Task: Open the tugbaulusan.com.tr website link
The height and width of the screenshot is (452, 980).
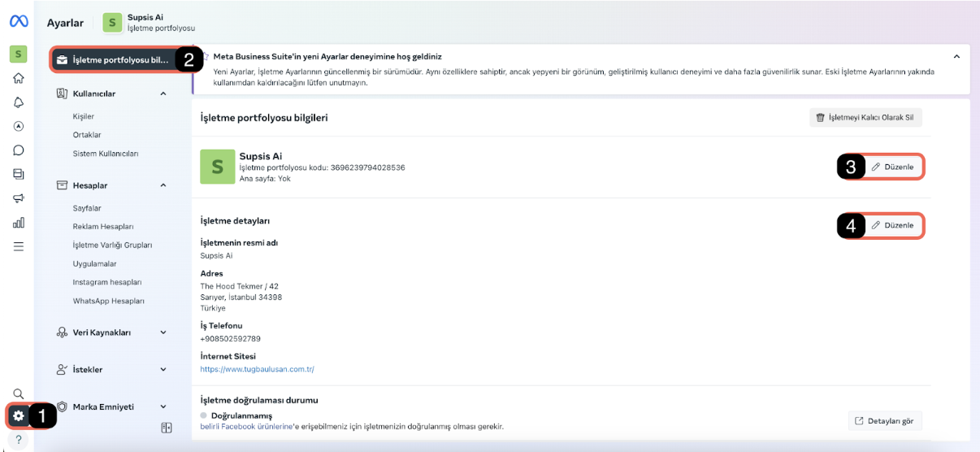Action: [x=258, y=369]
